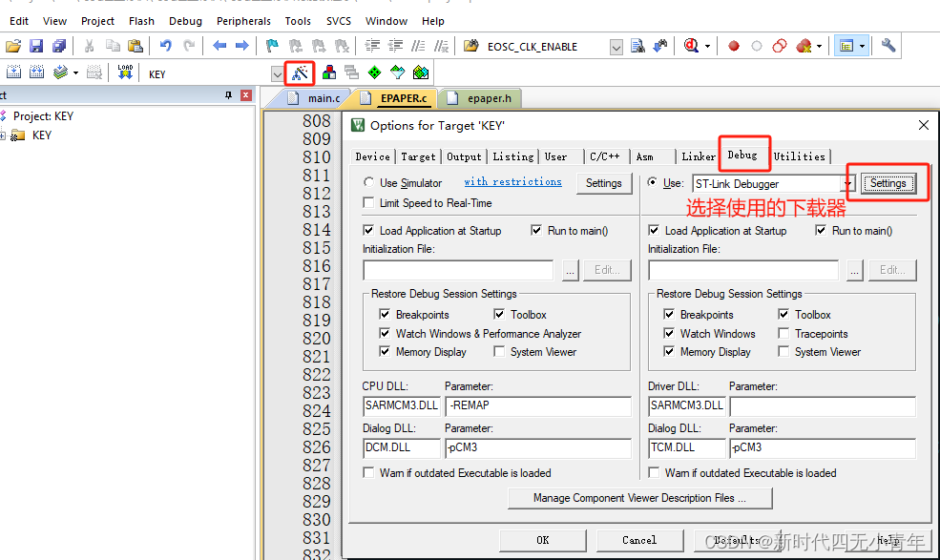Select the Manage Project Items icon
The image size is (940, 560).
[x=330, y=73]
